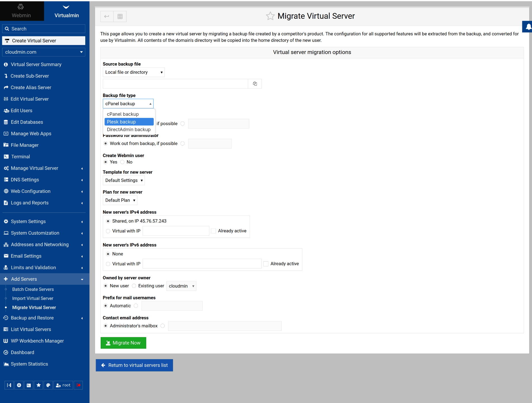
Task: Open the grid view icon in header
Action: click(120, 16)
